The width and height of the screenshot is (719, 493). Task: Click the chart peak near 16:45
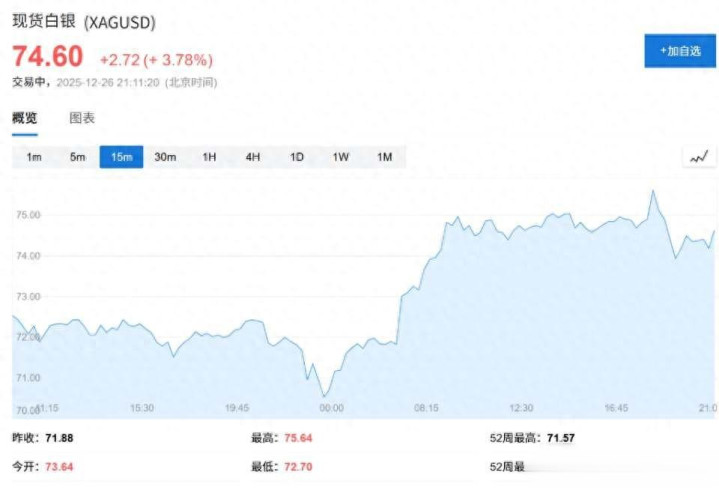(653, 191)
